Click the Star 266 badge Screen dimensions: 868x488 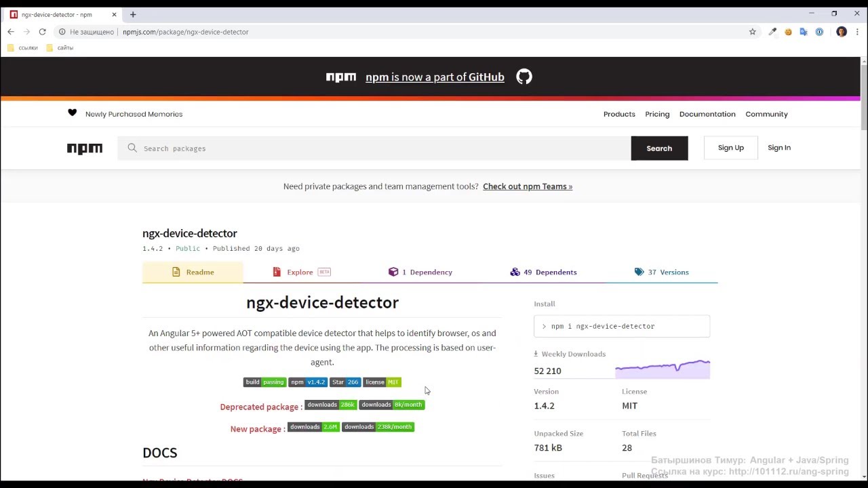345,382
